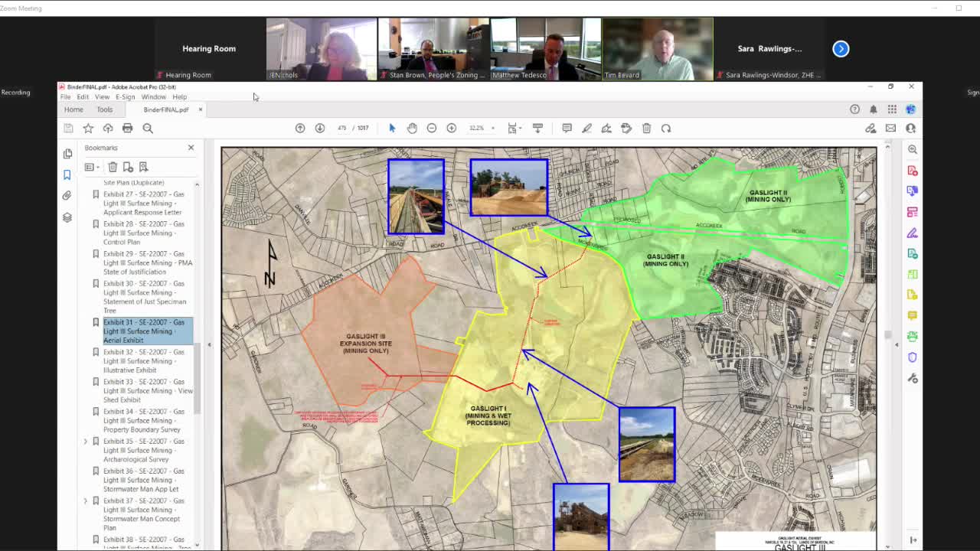Open the Edit menu

tap(83, 97)
